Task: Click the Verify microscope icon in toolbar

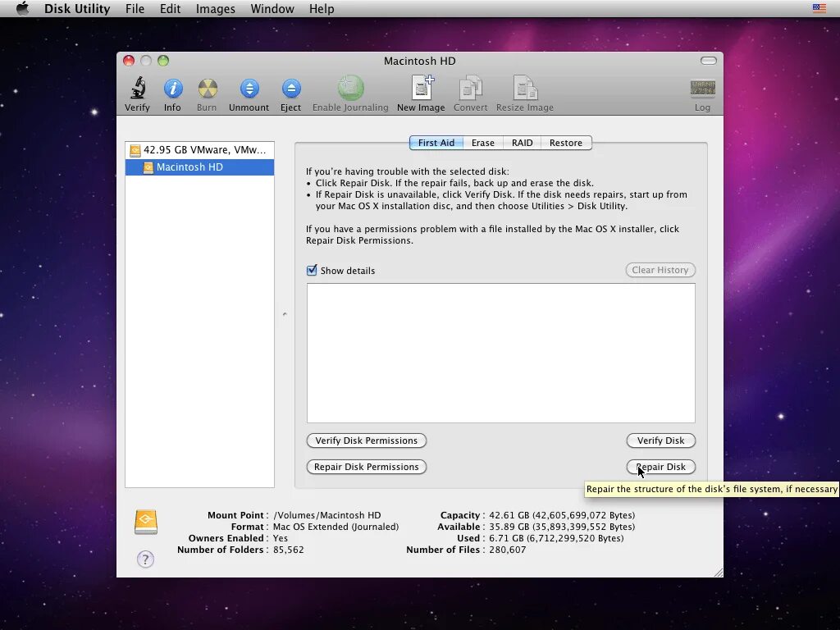Action: pos(138,89)
